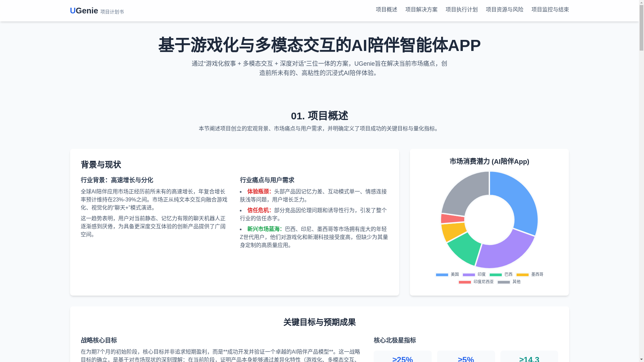Click the heading 01. 项目概述
Viewport: 644px width, 362px height.
coord(319,116)
